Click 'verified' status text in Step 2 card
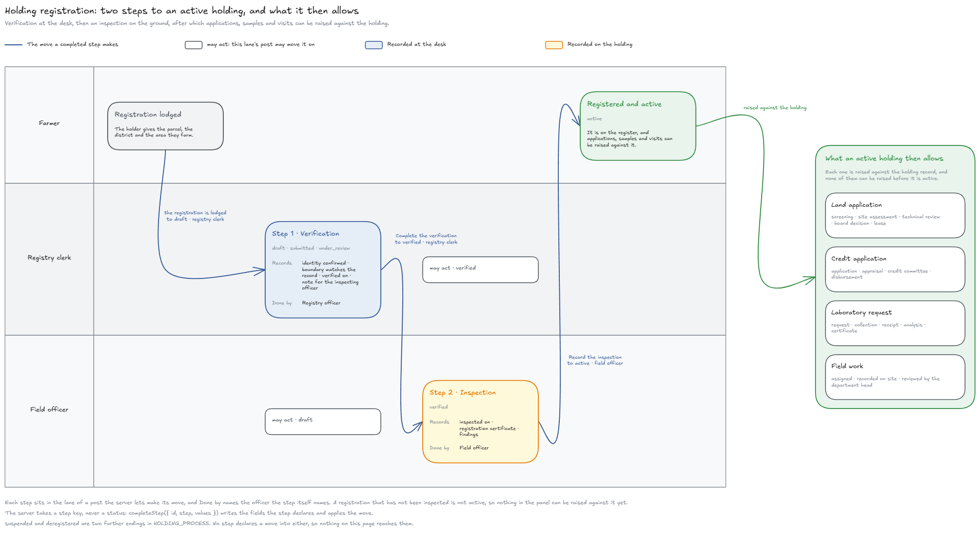980x535 pixels. (439, 407)
